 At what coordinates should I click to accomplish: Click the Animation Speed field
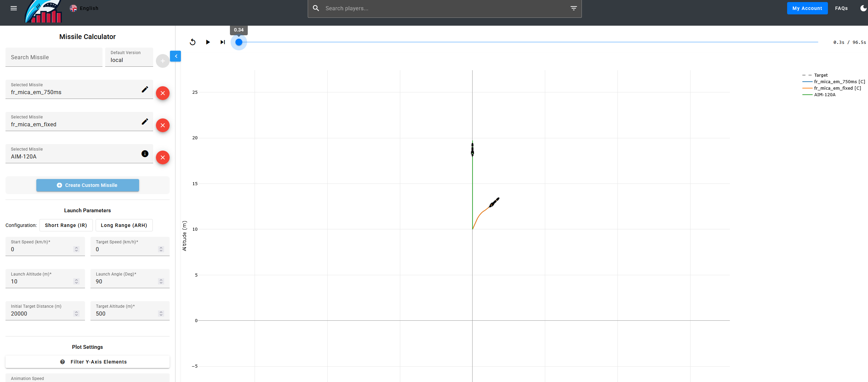(x=88, y=378)
